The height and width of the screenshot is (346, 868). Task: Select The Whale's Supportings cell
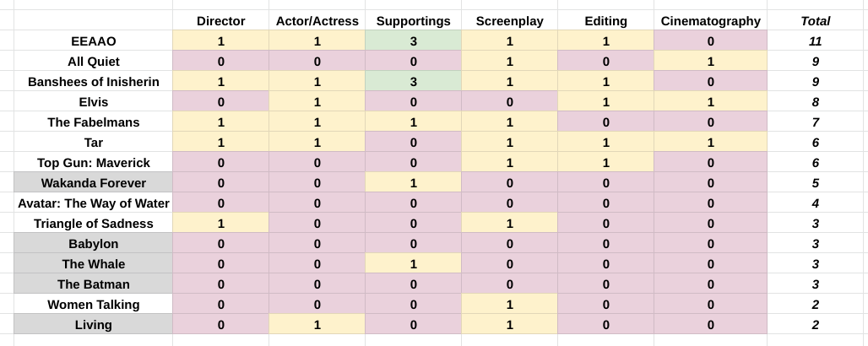pos(413,264)
